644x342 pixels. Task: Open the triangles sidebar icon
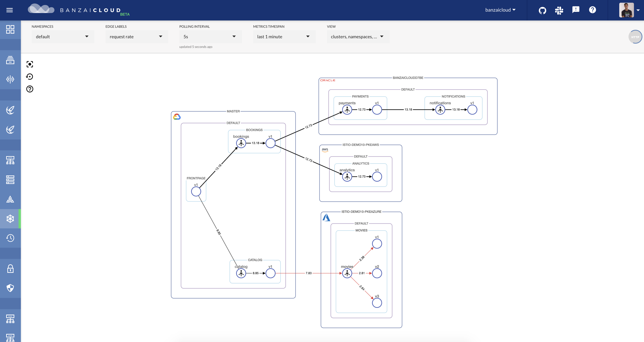pos(10,199)
